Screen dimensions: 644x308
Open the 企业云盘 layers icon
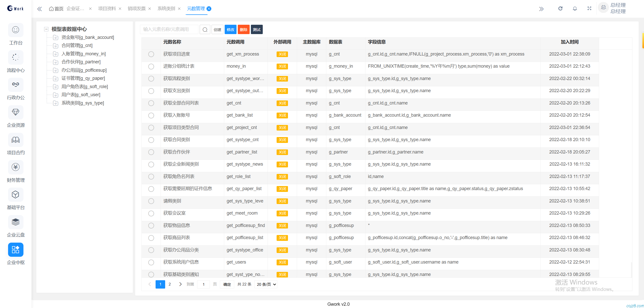pyautogui.click(x=16, y=222)
